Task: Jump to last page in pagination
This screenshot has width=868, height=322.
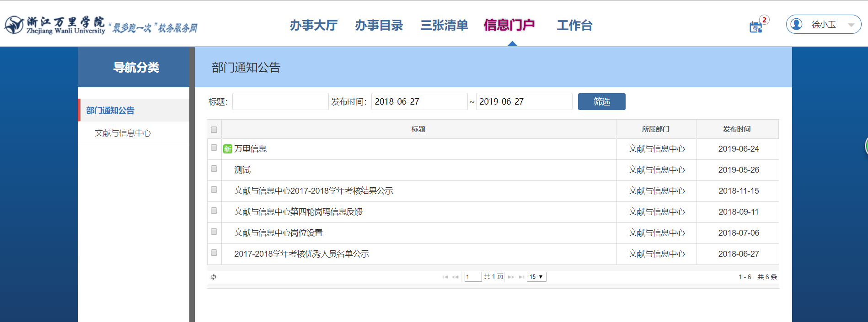Action: pyautogui.click(x=521, y=277)
